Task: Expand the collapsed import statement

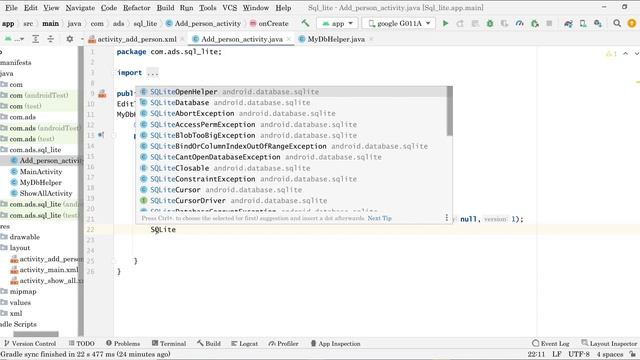Action: tap(153, 73)
